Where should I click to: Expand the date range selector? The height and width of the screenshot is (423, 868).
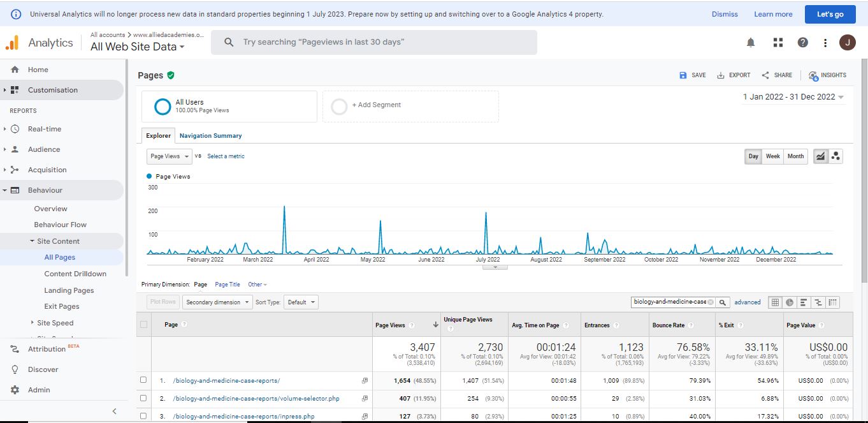coord(793,97)
